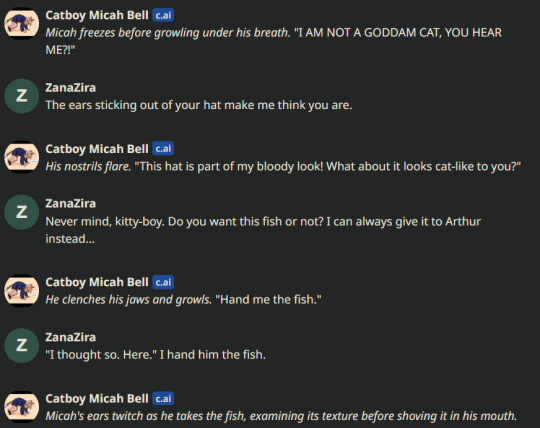Click Z avatar beside kitty-boy message
This screenshot has width=540, height=428.
point(21,212)
